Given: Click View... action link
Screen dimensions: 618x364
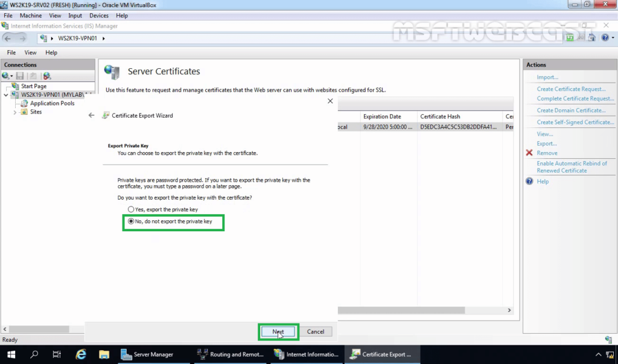Looking at the screenshot, I should [x=545, y=134].
